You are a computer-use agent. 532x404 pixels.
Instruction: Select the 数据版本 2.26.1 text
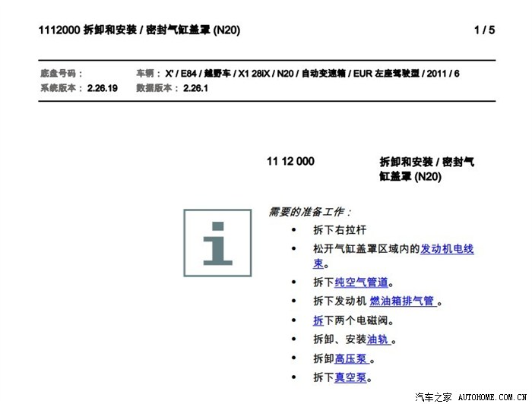coord(172,88)
